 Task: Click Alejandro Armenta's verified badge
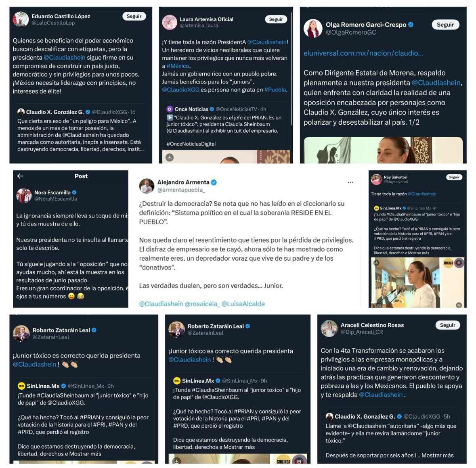pos(214,182)
